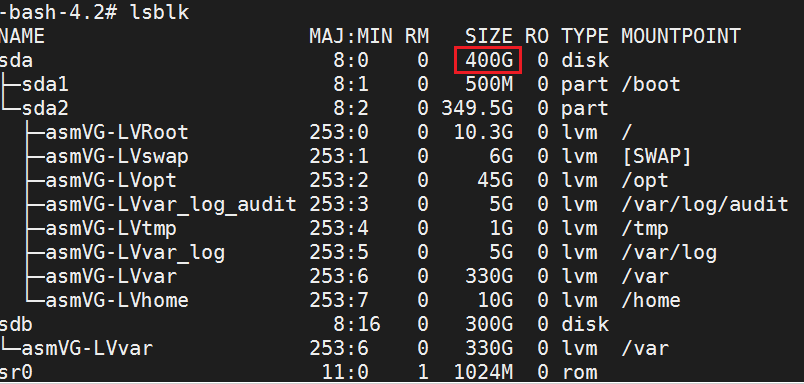Viewport: 804px width, 384px height.
Task: Click the '5G' size of LVvar_log_audit
Action: tap(501, 205)
